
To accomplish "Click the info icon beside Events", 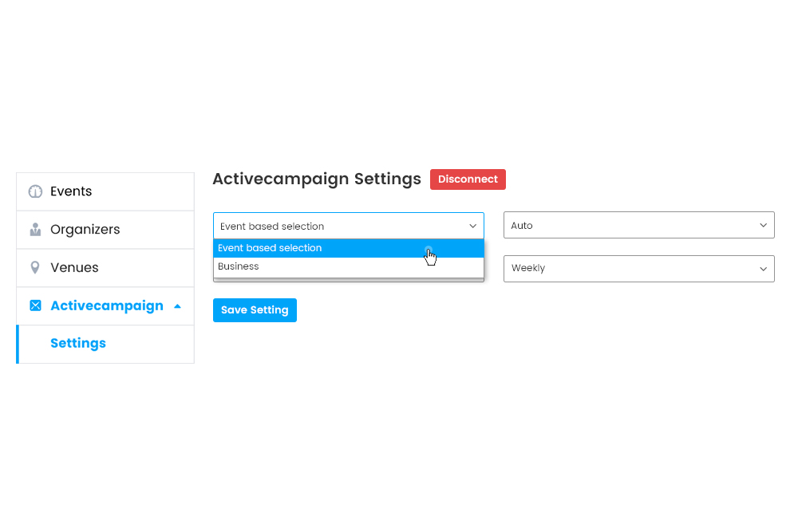I will 34,191.
